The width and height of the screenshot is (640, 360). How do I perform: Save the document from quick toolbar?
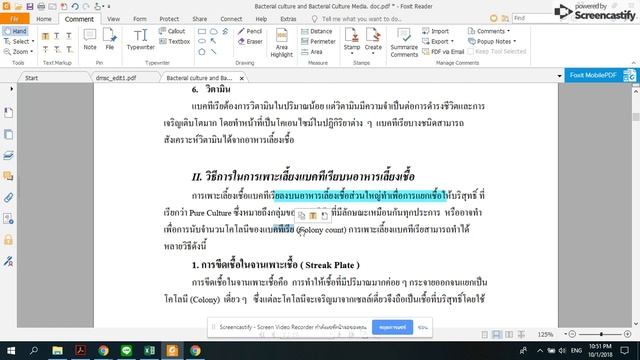coord(30,7)
